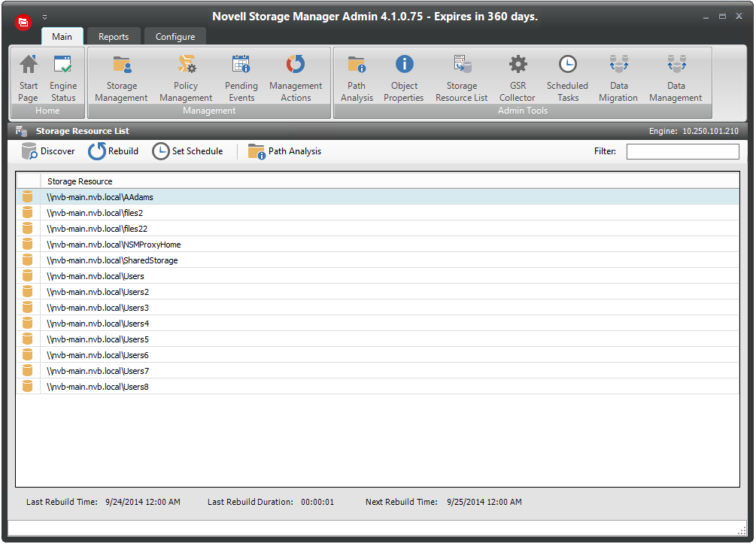Open the quick access toolbar dropdown arrow
This screenshot has height=544, width=756.
coord(45,17)
